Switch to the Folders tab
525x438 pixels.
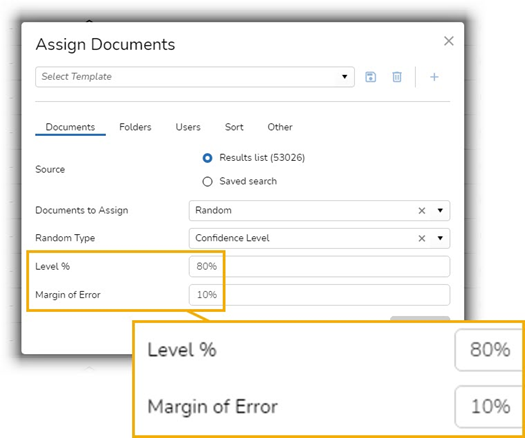(135, 127)
